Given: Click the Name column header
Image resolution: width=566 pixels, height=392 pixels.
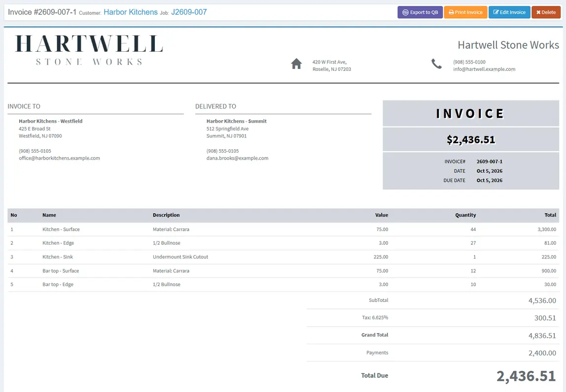Looking at the screenshot, I should (49, 215).
